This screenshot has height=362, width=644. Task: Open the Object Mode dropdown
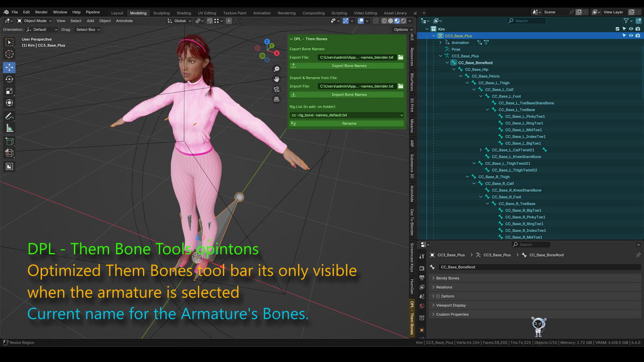point(34,21)
